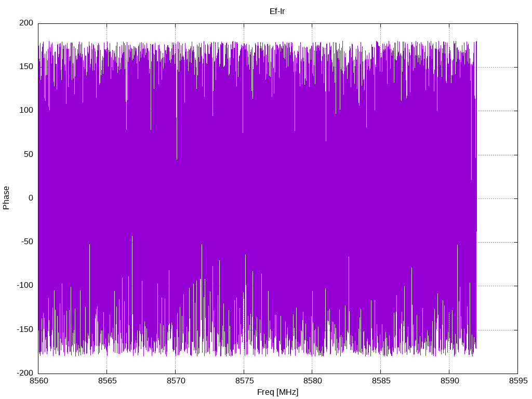Screen dimensions: 532x399
Task: Select the 8575 x-axis tick label
Action: click(x=244, y=381)
